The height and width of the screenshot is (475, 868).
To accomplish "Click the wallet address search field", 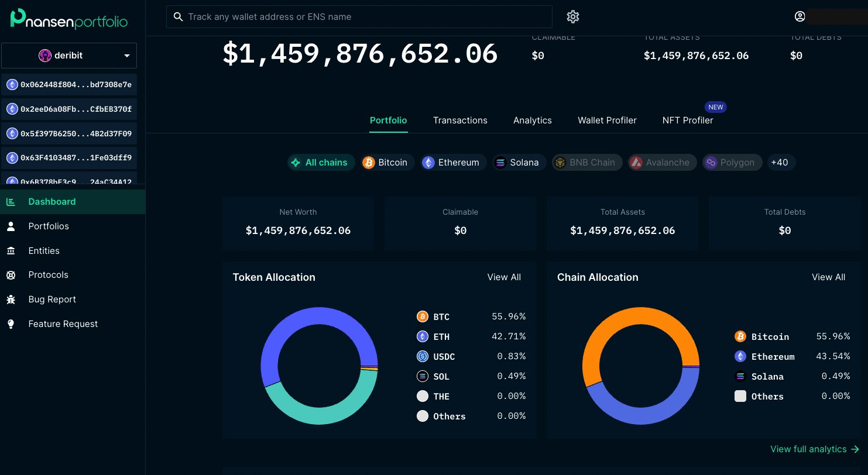I will pyautogui.click(x=359, y=17).
